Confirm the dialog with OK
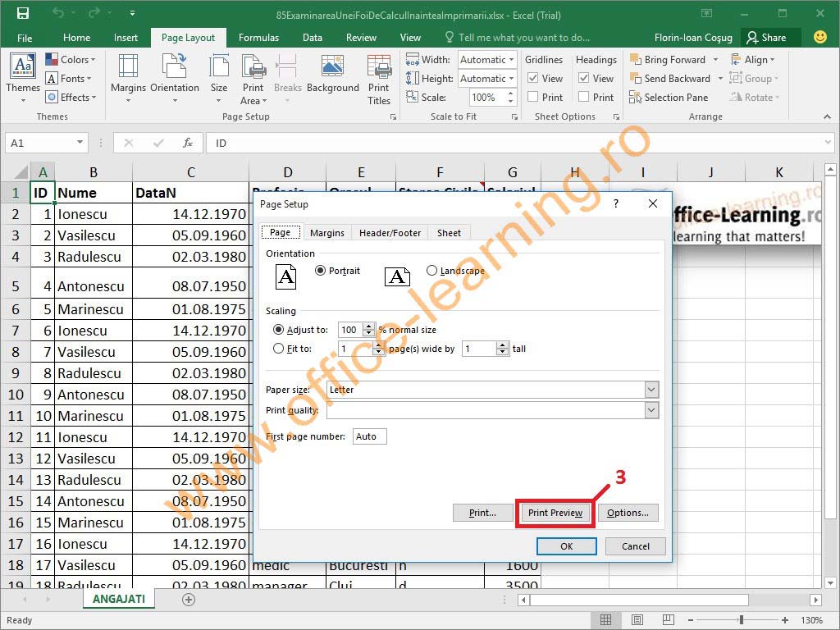840x630 pixels. (x=566, y=546)
